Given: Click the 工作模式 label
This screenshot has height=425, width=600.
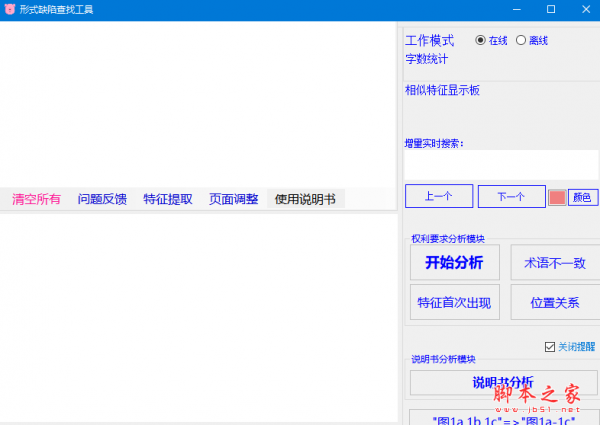Looking at the screenshot, I should (429, 41).
